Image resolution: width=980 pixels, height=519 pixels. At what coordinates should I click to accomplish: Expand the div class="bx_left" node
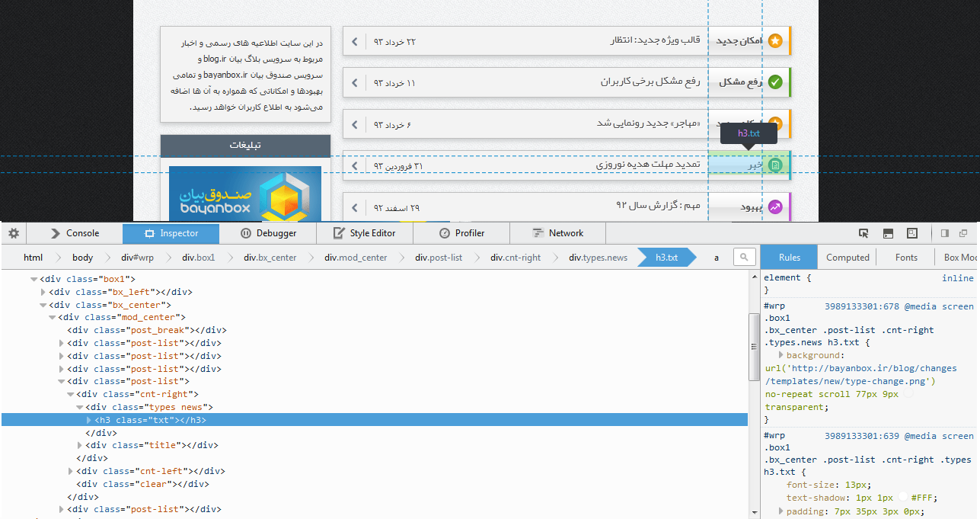[43, 292]
